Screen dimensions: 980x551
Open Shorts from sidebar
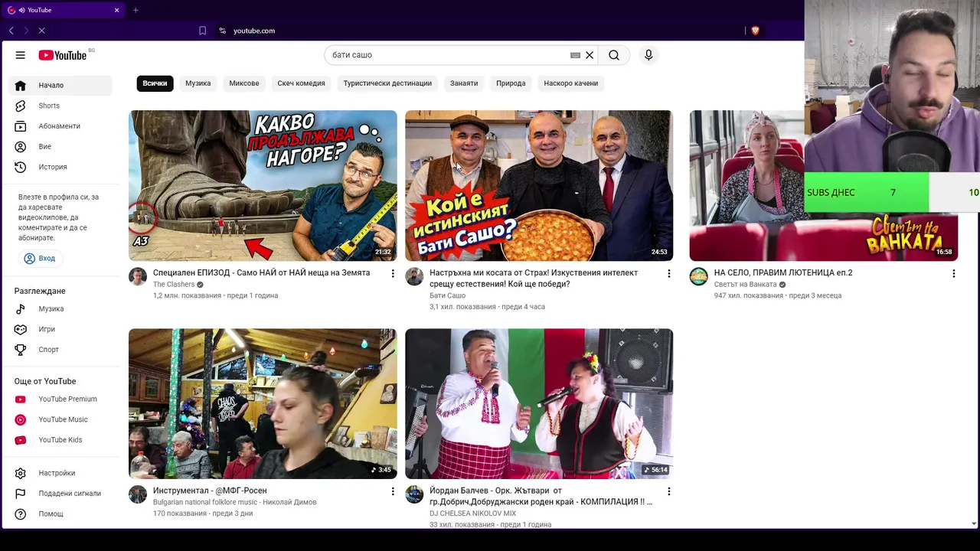[60, 106]
